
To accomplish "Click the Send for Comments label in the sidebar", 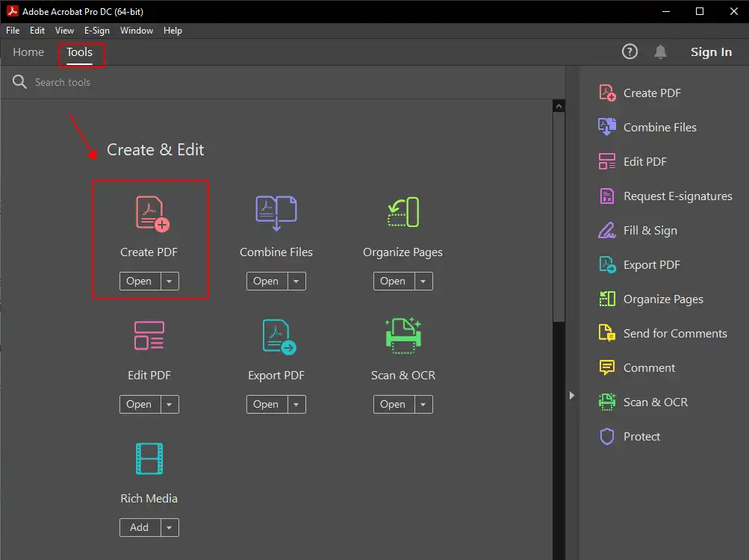I will (x=675, y=333).
